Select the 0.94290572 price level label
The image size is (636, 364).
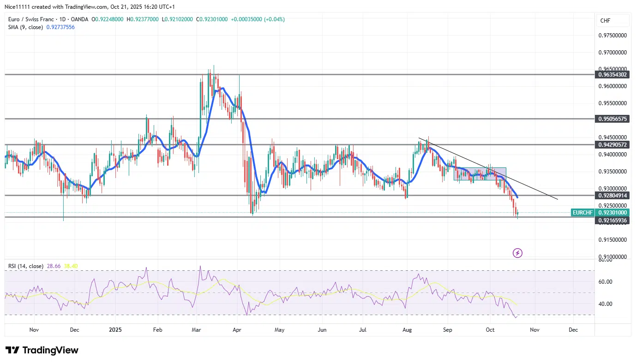click(612, 145)
